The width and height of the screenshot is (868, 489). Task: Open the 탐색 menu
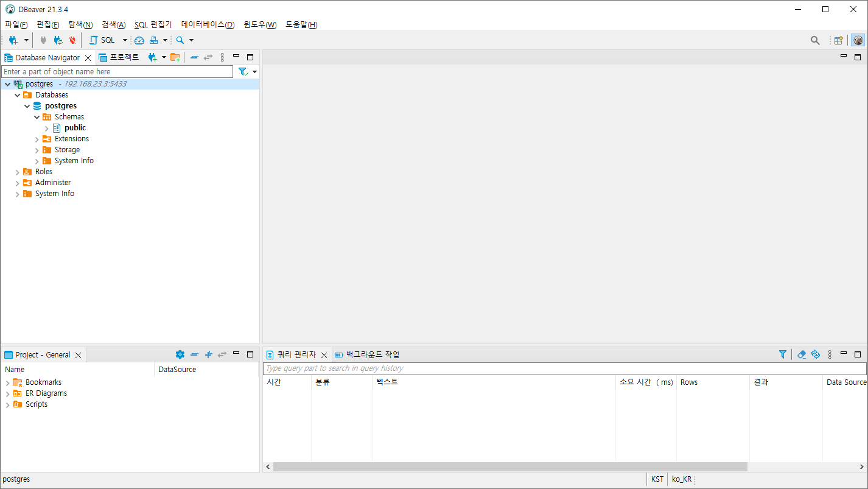pyautogui.click(x=80, y=25)
